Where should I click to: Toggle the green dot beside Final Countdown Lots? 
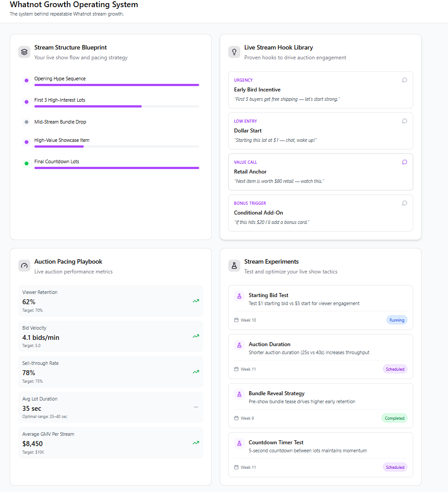(26, 163)
